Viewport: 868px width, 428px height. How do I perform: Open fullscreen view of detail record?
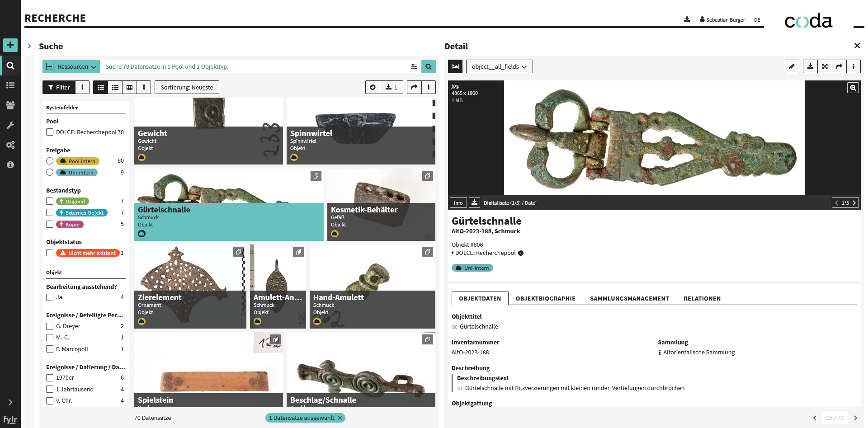point(825,66)
